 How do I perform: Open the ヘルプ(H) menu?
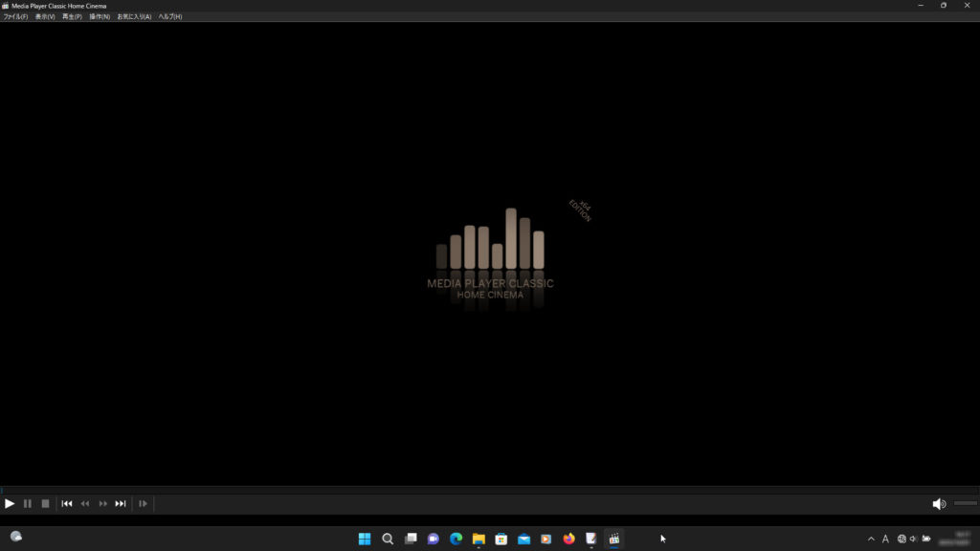170,16
